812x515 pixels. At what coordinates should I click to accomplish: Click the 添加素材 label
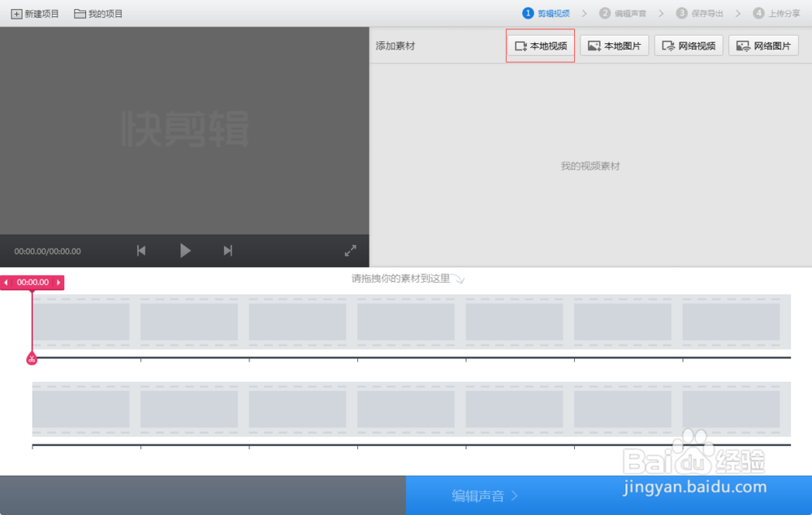395,46
